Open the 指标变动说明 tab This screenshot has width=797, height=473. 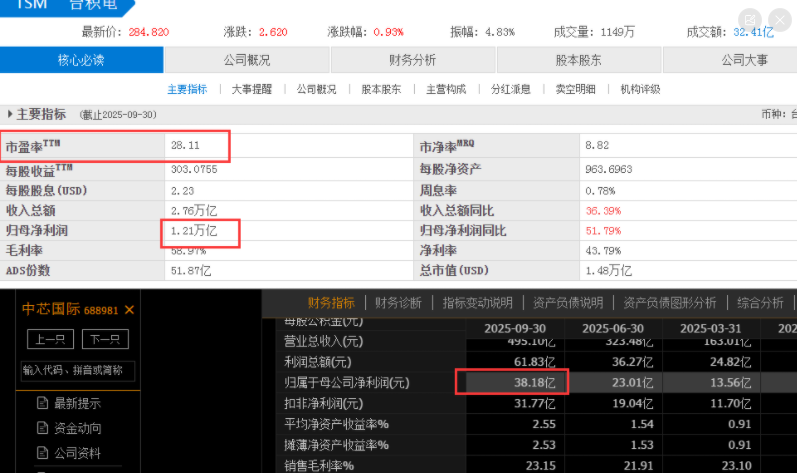coord(477,303)
